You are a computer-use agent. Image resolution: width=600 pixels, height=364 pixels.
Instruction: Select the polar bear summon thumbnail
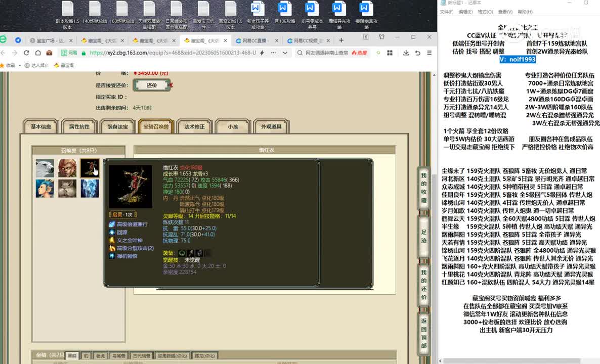click(x=45, y=168)
